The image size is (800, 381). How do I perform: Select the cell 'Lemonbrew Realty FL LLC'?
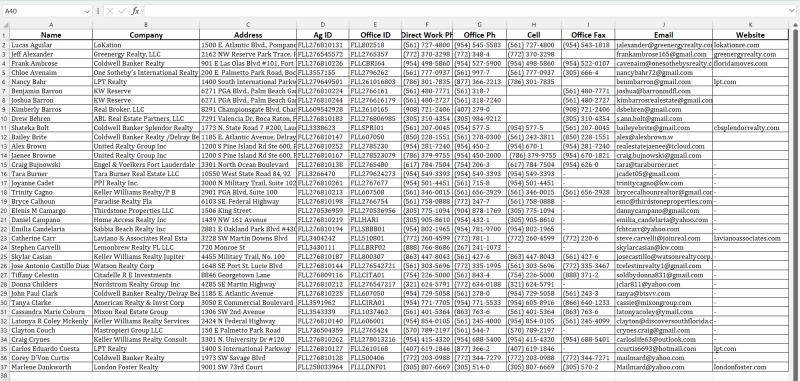(146, 247)
